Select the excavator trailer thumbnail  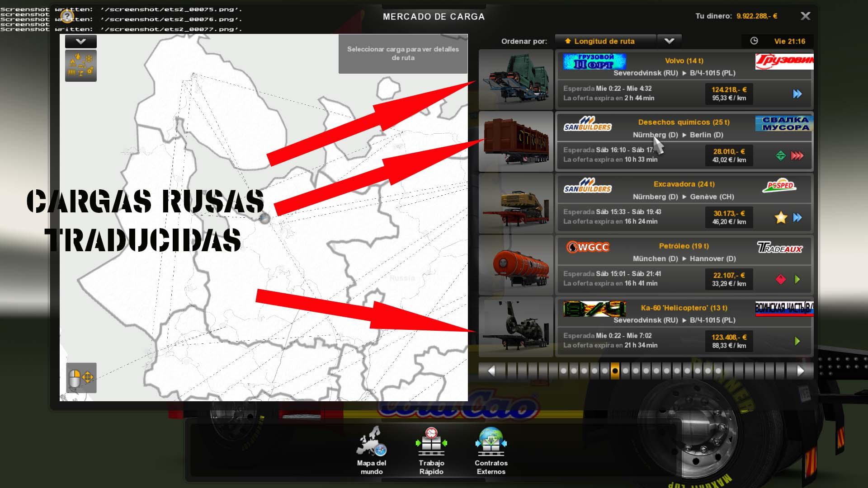[516, 204]
